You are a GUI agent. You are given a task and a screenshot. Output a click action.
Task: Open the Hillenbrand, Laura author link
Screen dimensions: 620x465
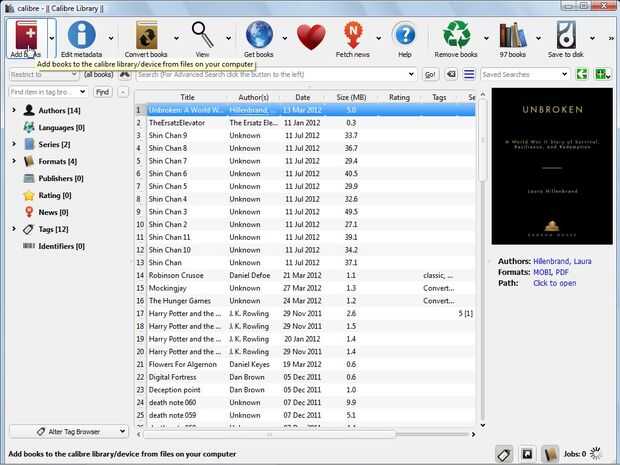562,261
